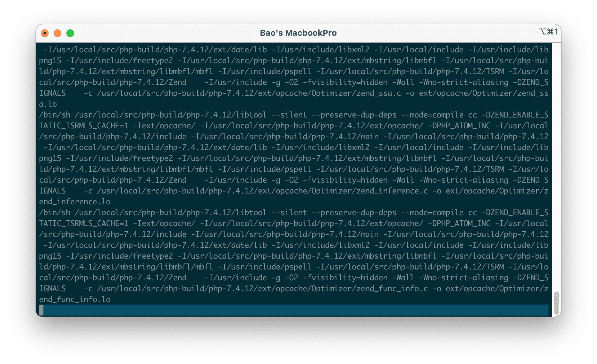Click the red close circle icon
597x364 pixels.
pos(45,33)
